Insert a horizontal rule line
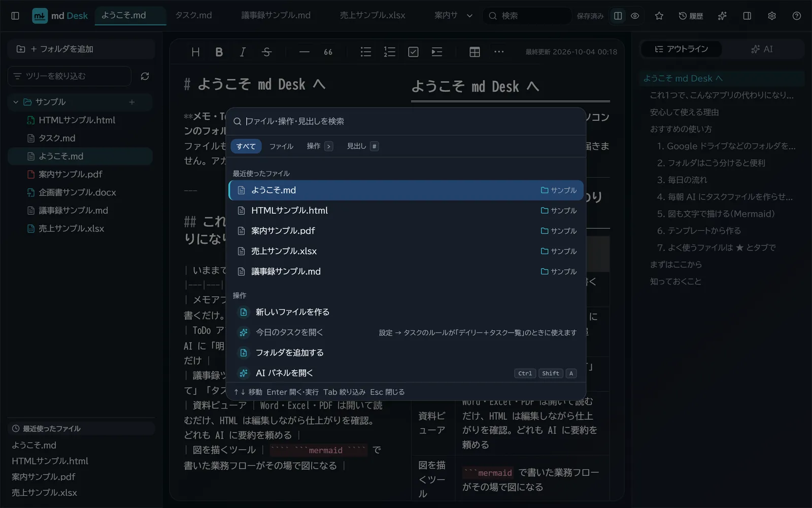 304,52
